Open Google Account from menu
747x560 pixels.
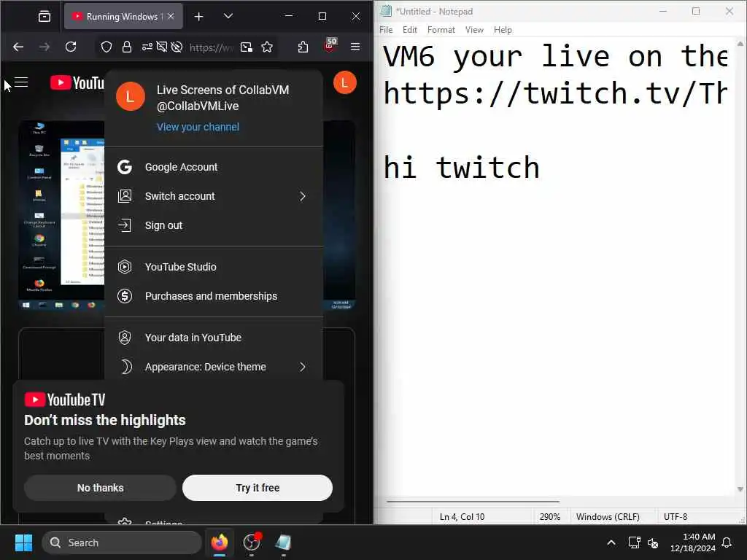[x=214, y=167]
